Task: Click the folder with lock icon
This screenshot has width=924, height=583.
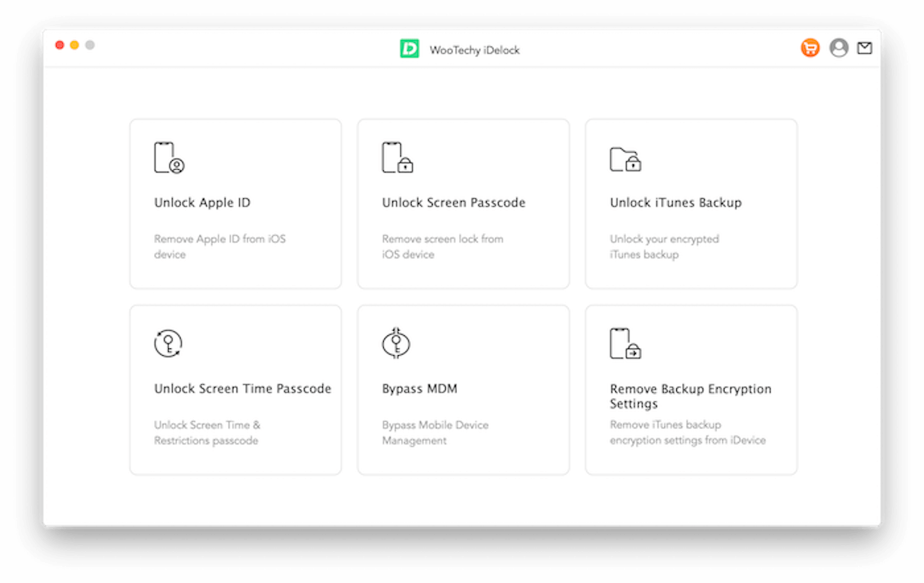Action: click(625, 159)
